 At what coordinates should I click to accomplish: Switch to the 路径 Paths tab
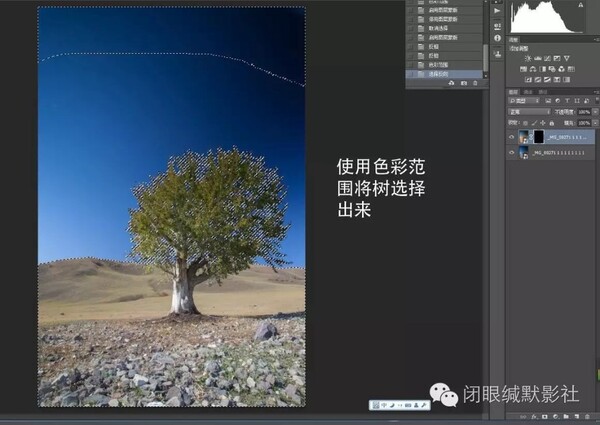coord(543,92)
